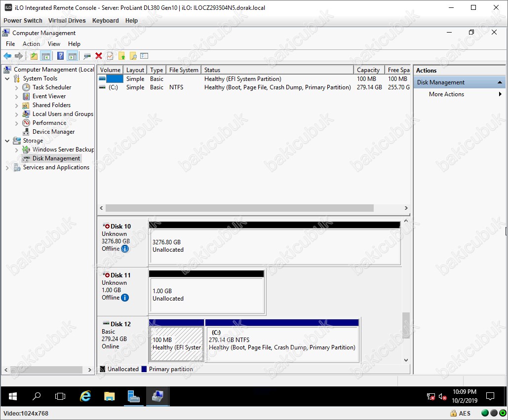
Task: Open File Explorer from the taskbar
Action: point(110,396)
